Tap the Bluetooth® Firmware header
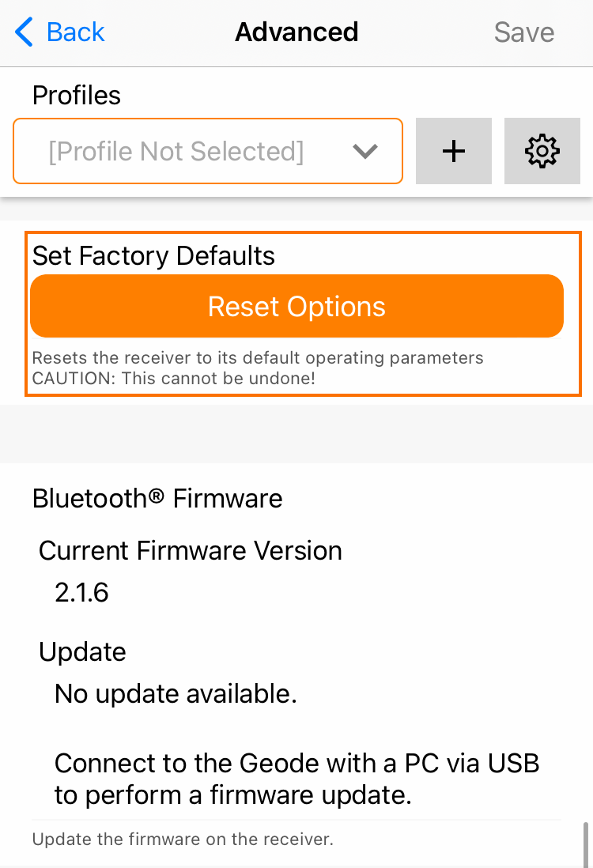Image resolution: width=593 pixels, height=868 pixels. point(157,499)
